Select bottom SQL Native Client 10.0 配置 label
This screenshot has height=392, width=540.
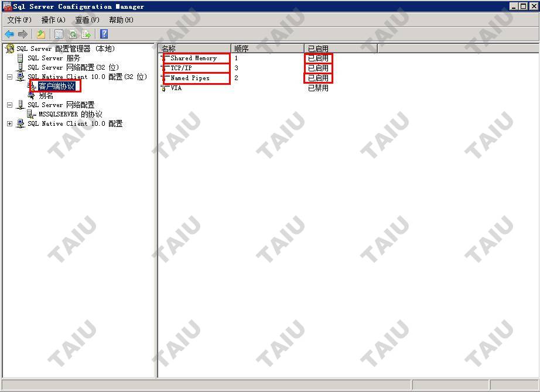75,123
